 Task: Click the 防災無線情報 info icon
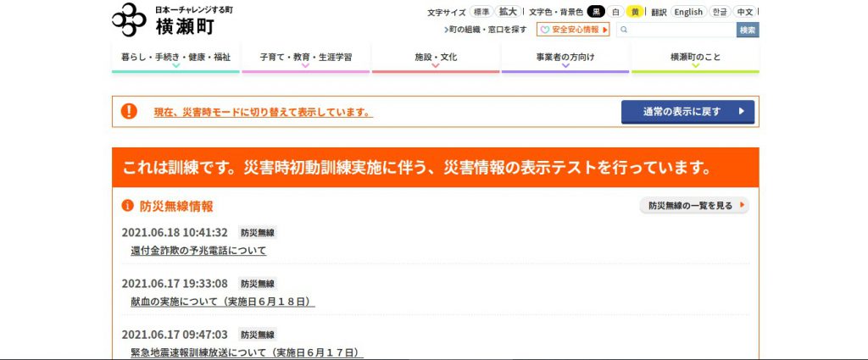tap(127, 206)
